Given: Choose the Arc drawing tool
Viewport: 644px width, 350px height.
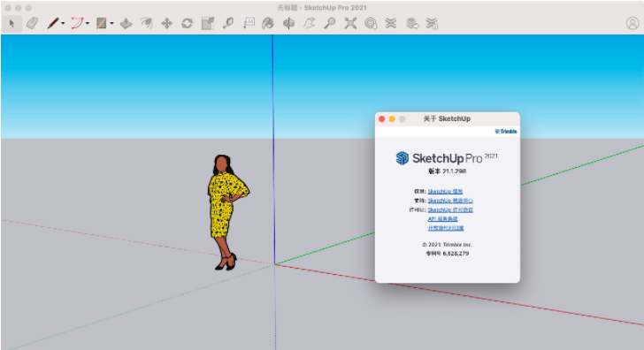Looking at the screenshot, I should [77, 23].
